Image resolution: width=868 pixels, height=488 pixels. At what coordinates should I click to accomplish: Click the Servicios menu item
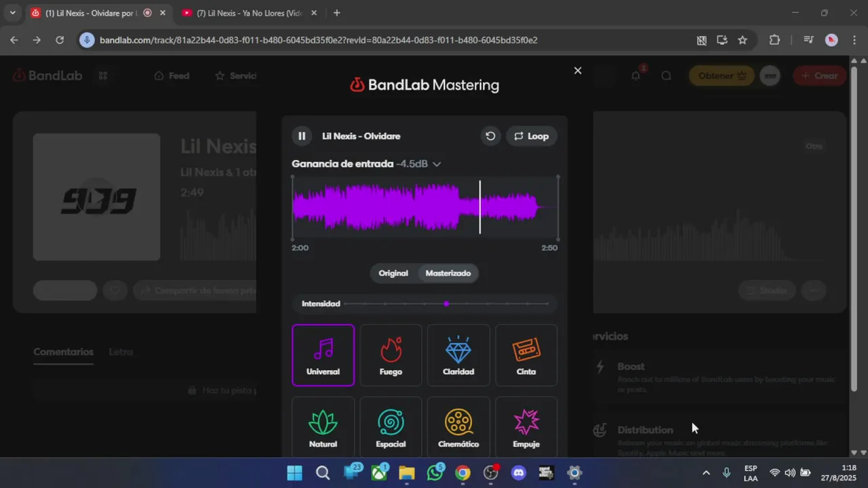coord(235,76)
